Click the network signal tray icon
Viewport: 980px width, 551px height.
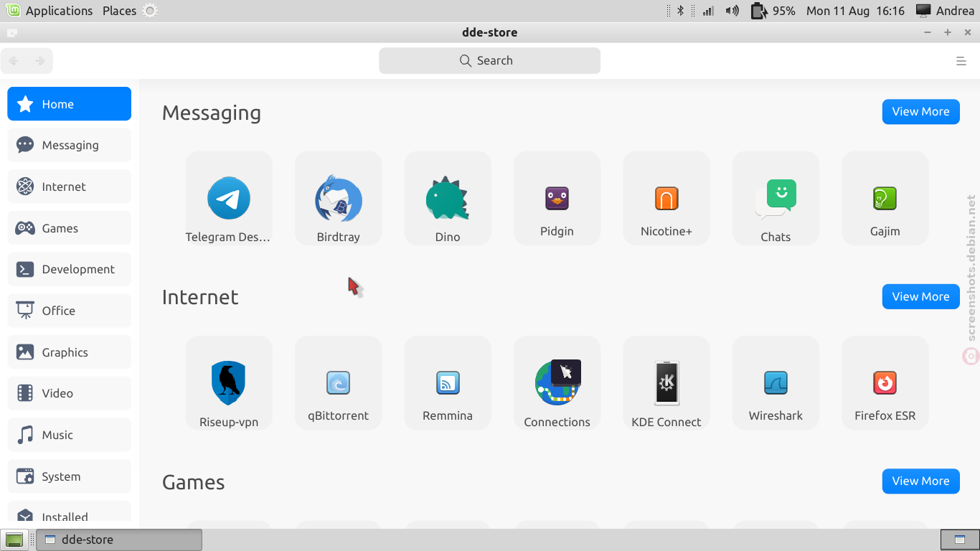708,11
